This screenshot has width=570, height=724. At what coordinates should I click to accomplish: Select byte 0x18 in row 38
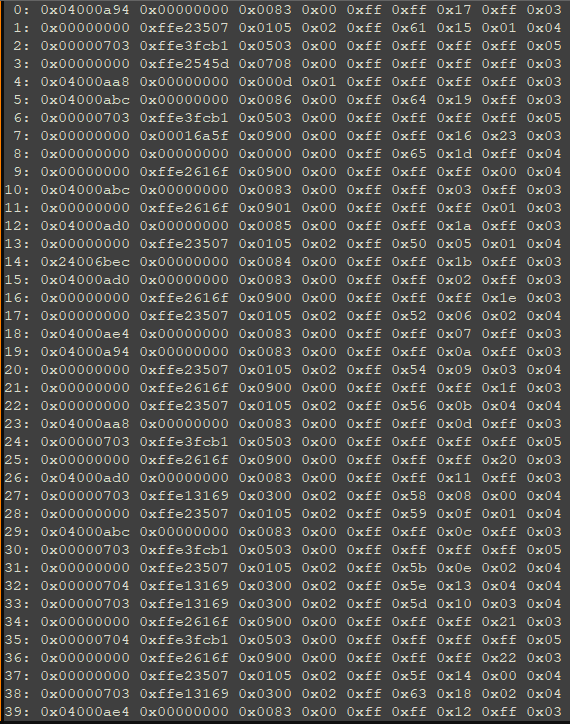tap(454, 694)
